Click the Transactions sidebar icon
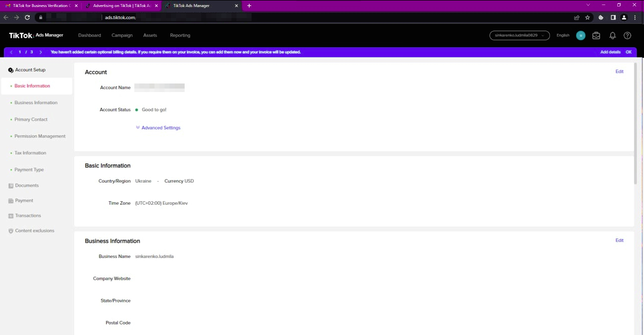Viewport: 644px width, 335px height. pos(11,216)
